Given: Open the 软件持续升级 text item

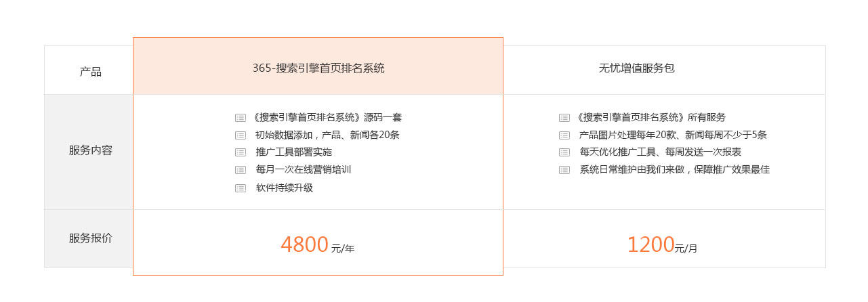Looking at the screenshot, I should point(285,188).
